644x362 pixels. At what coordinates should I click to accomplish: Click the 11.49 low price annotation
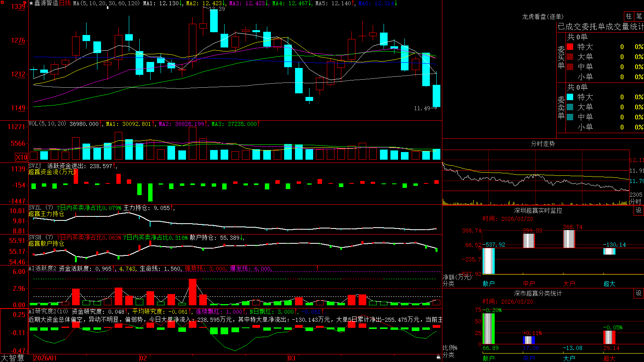(422, 108)
